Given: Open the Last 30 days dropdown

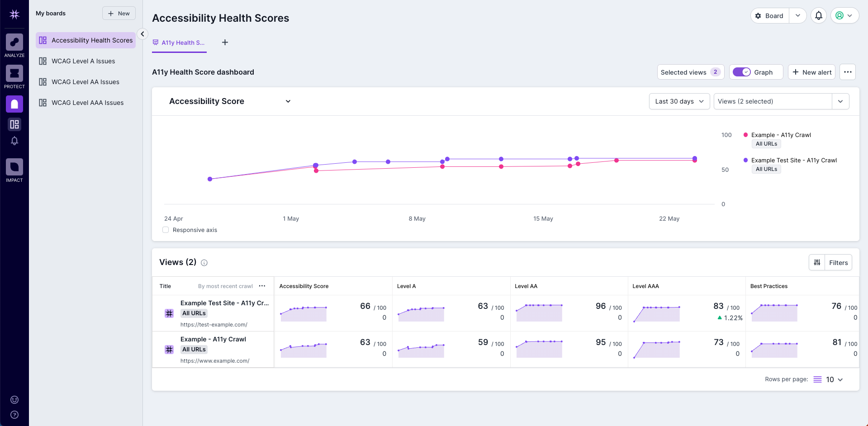Looking at the screenshot, I should click(679, 101).
